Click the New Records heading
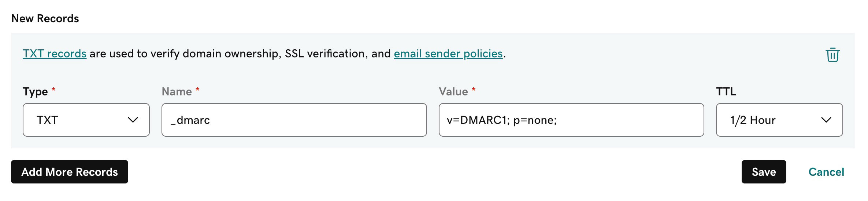868x201 pixels. [x=45, y=18]
